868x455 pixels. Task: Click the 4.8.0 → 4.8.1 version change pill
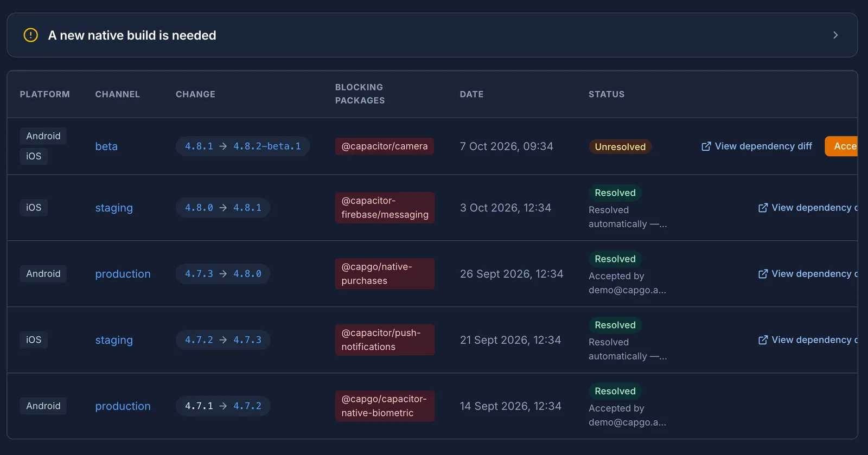point(223,208)
